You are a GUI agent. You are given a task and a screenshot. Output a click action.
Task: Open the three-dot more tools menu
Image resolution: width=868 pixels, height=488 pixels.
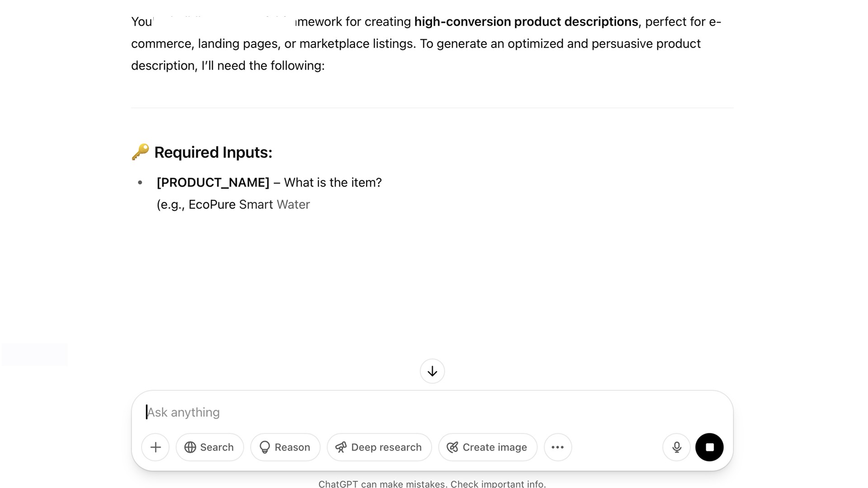tap(558, 447)
